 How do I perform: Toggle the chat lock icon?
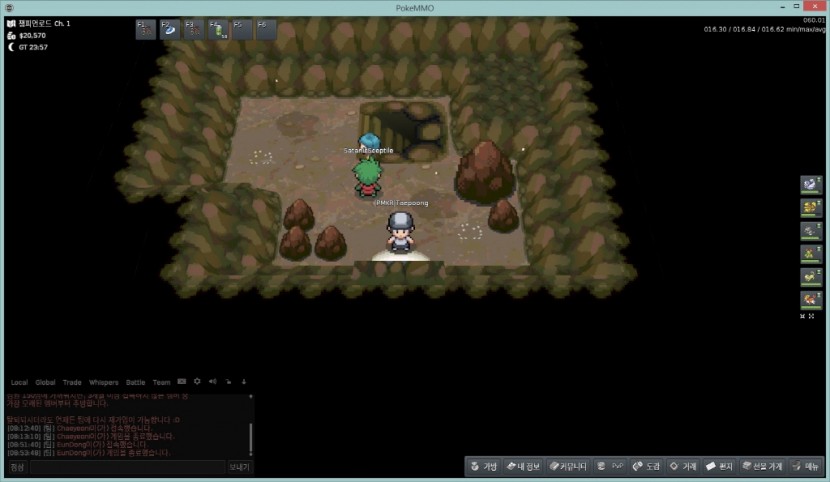coord(227,382)
